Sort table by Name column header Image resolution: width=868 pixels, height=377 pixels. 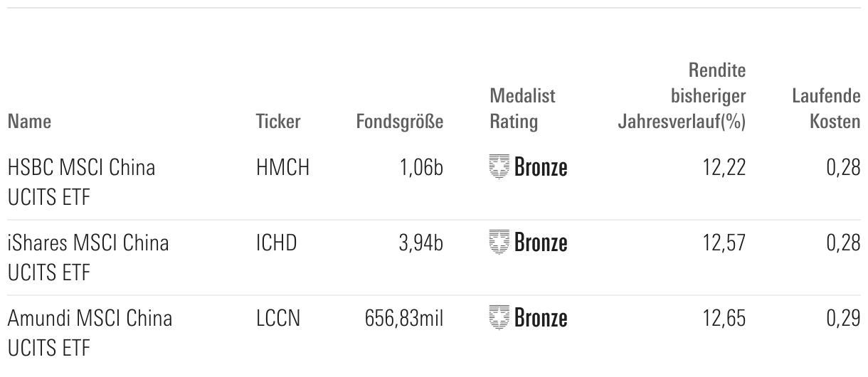[x=29, y=122]
